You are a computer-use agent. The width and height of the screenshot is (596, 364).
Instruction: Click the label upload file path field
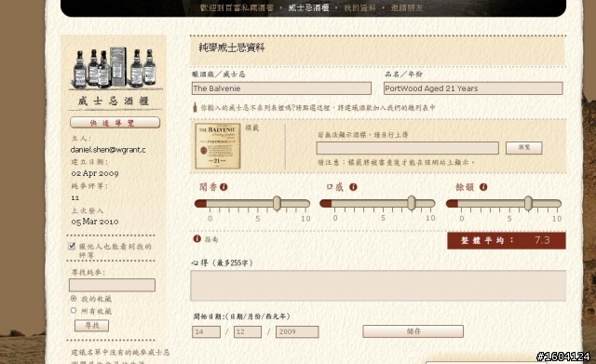coord(408,148)
